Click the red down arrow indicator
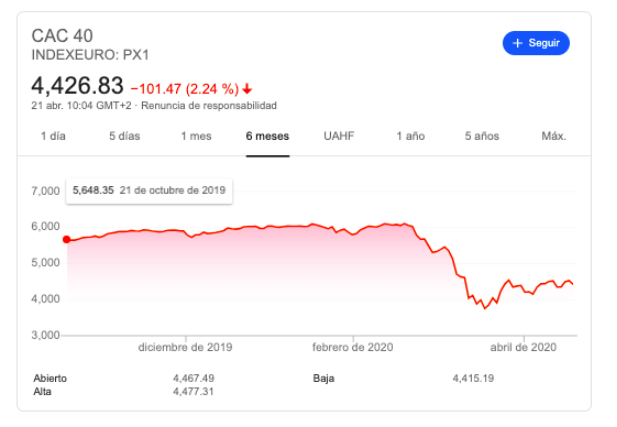 point(247,89)
